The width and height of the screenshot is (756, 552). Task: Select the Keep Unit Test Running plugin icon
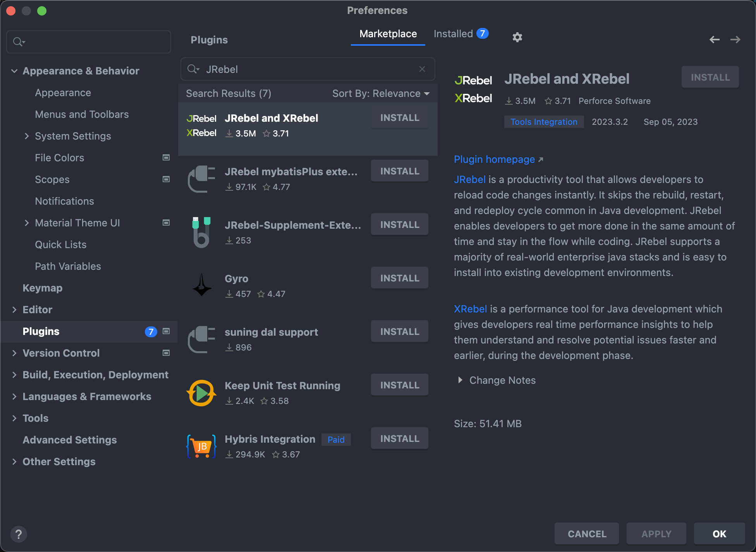coord(201,393)
